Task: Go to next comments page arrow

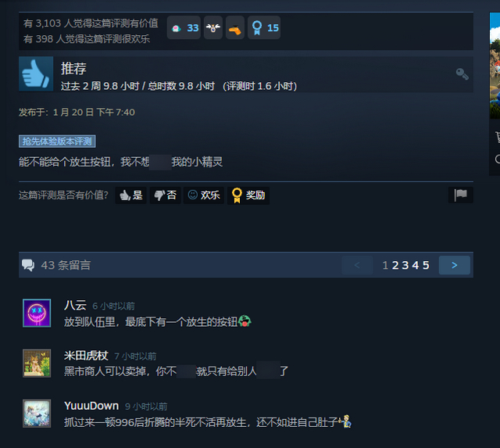Action: [x=455, y=265]
